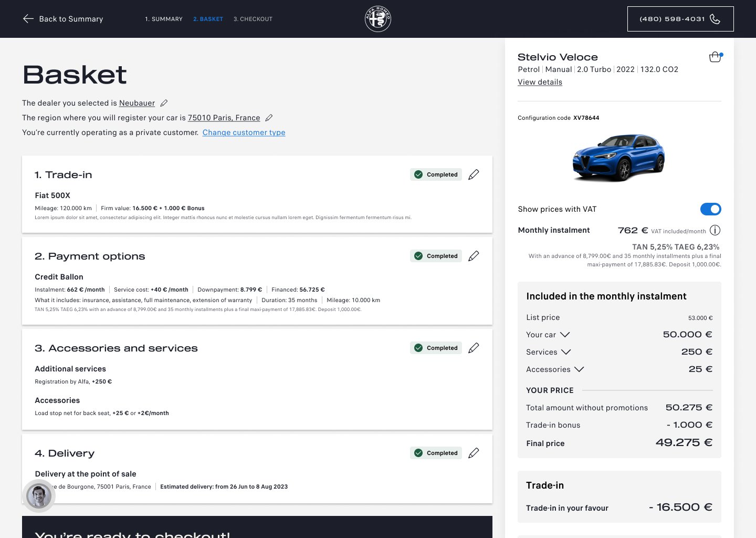
Task: Edit the registration region pencil icon
Action: tap(269, 118)
